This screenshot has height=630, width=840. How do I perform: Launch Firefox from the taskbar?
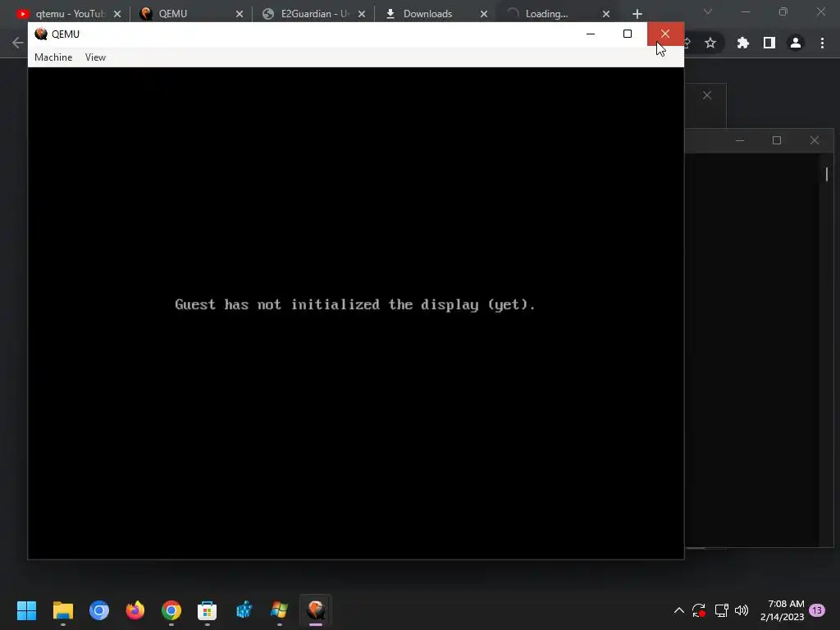point(135,610)
